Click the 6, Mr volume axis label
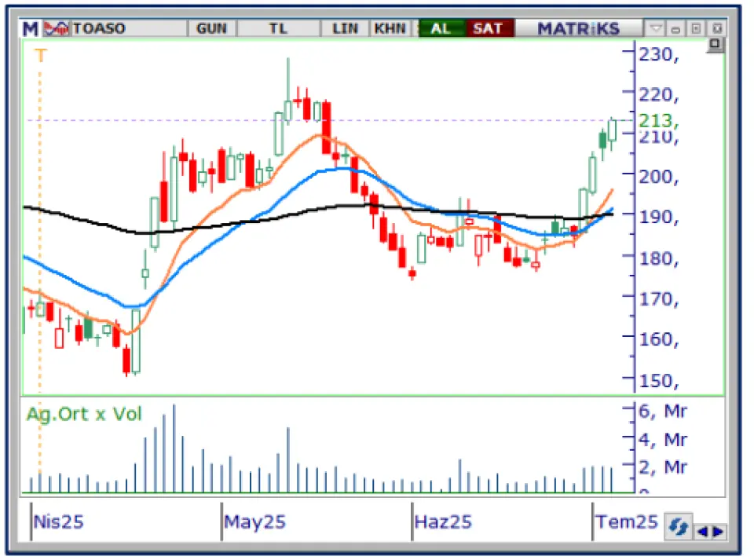 point(663,412)
